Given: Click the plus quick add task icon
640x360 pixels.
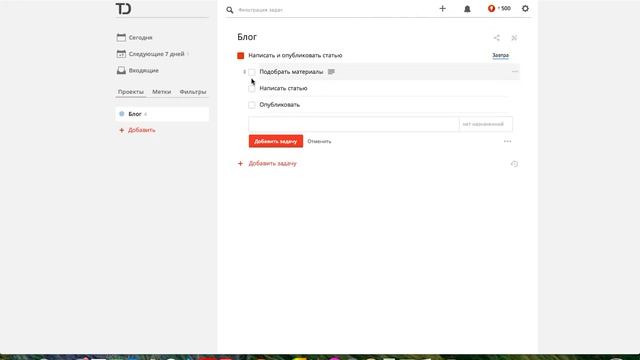Looking at the screenshot, I should point(442,9).
